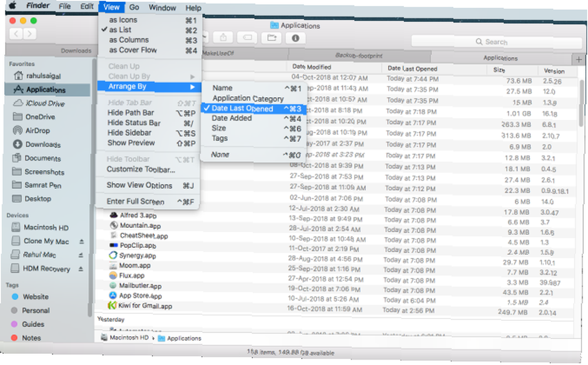This screenshot has height=365, width=588.
Task: Click the New Folder toolbar icon
Action: [272, 38]
